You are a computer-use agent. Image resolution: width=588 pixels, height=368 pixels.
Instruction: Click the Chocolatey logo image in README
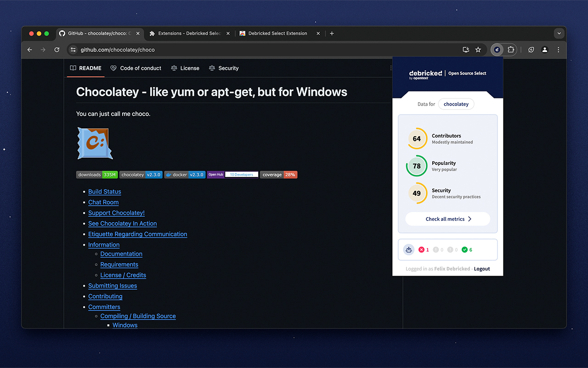(x=95, y=144)
